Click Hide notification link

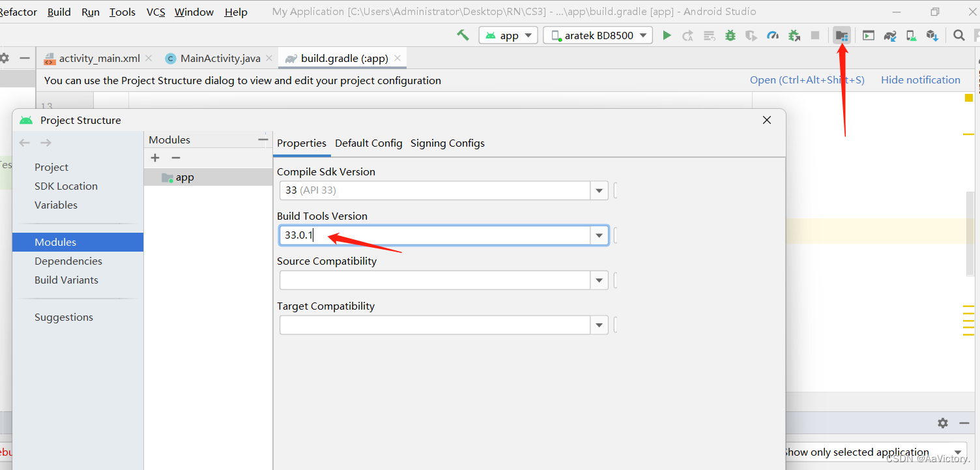pyautogui.click(x=920, y=80)
